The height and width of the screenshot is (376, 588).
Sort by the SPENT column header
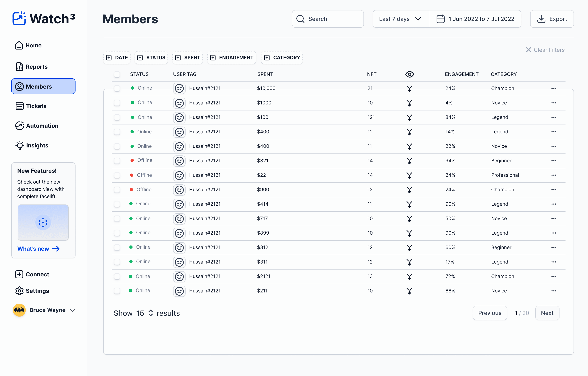(x=265, y=74)
